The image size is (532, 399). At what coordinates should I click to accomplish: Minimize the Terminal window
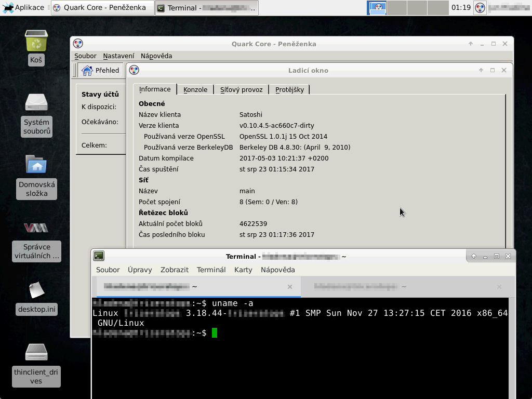485,256
